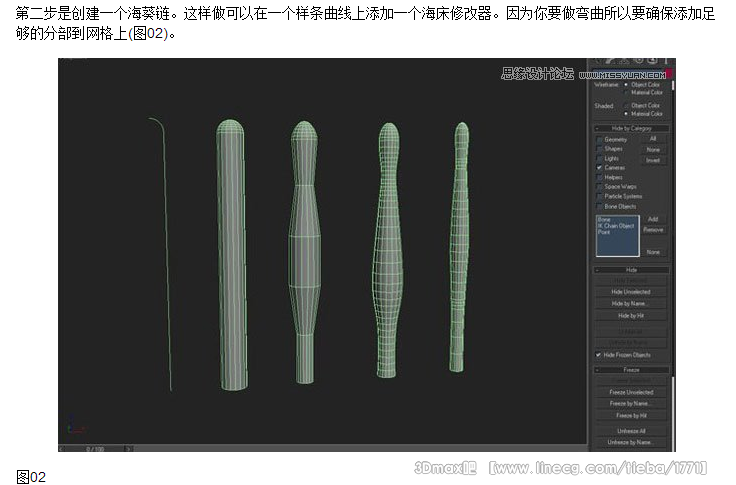Screen dimensions: 736x485
Task: Enable the Space Warps hide checkbox
Action: [599, 187]
